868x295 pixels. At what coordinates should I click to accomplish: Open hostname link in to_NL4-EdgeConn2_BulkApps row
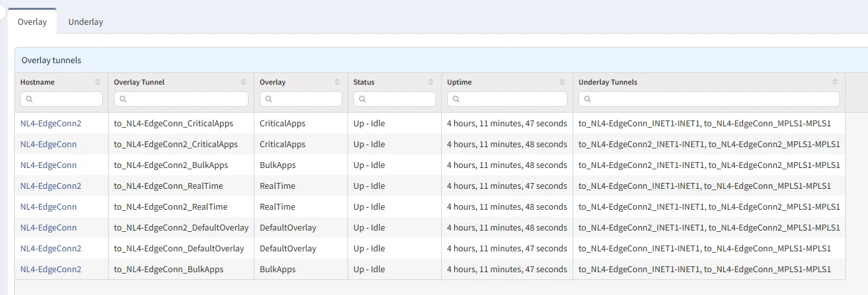(x=48, y=165)
